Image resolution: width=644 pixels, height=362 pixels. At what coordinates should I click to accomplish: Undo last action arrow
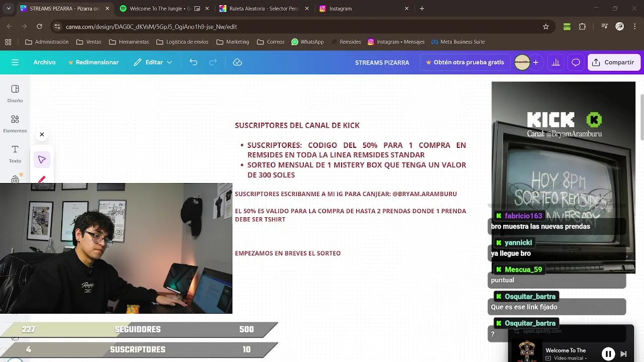193,62
